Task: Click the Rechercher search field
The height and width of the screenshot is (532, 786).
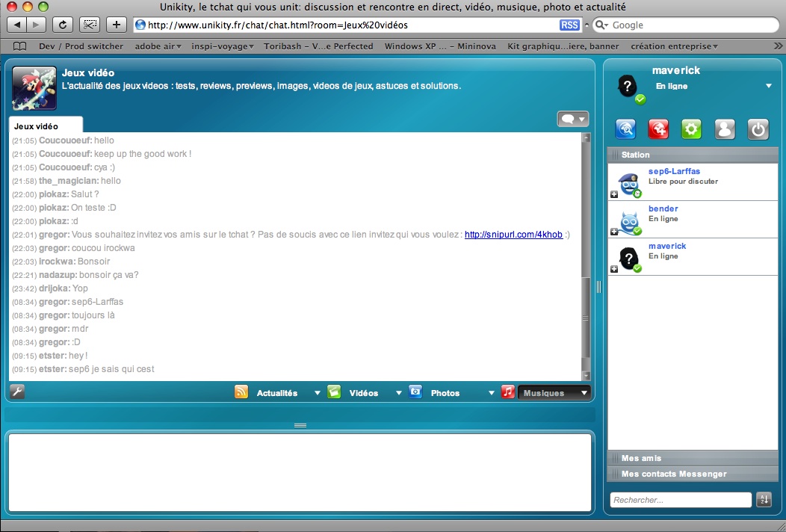Action: (681, 500)
